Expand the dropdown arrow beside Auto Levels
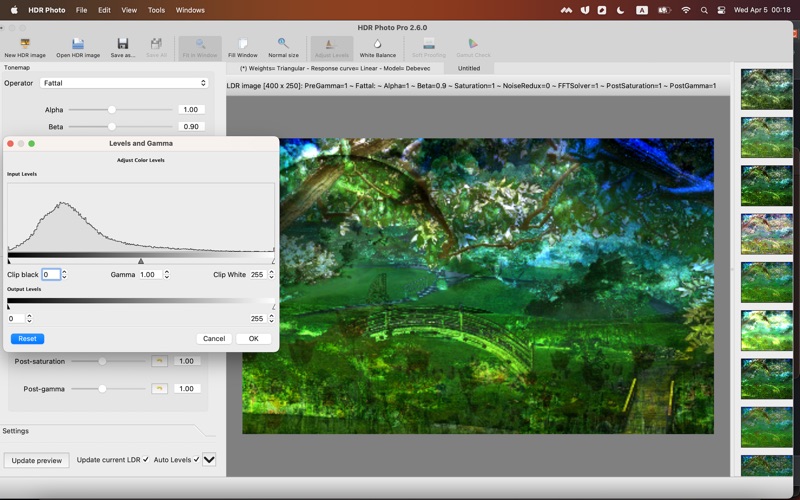Screen dimensions: 800x500 [x=209, y=460]
